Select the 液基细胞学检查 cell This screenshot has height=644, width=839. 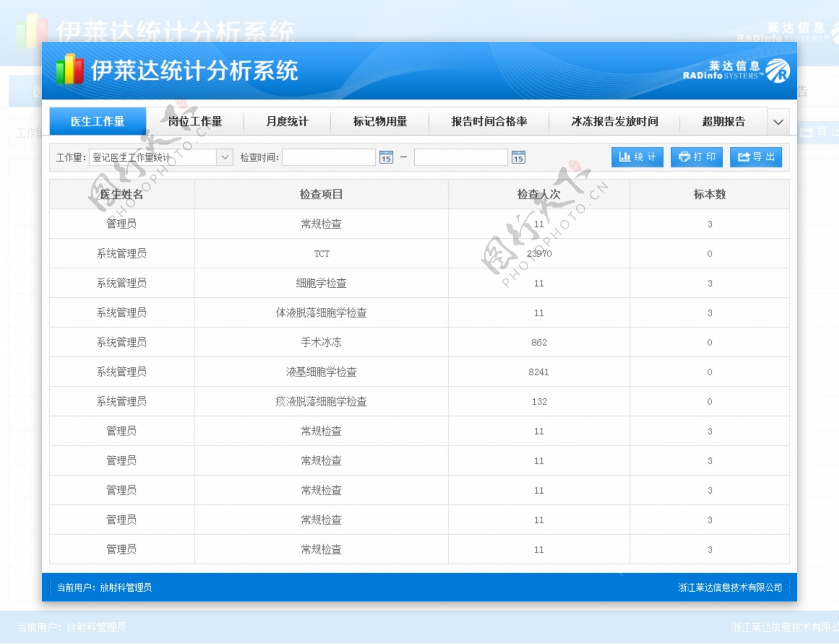pyautogui.click(x=321, y=372)
